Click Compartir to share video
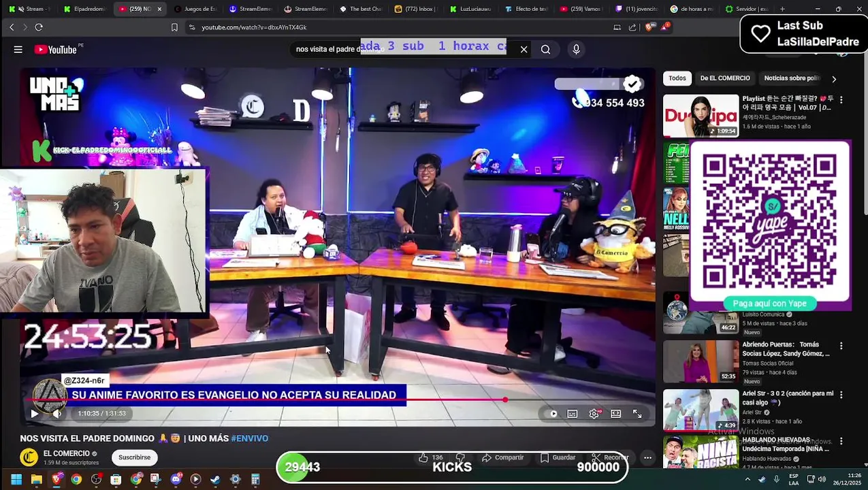The width and height of the screenshot is (868, 490). point(502,457)
